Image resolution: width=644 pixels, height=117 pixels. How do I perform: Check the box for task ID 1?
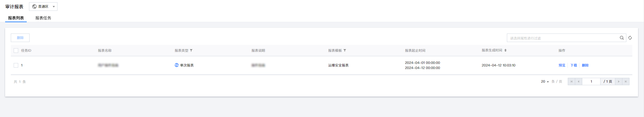(x=16, y=65)
